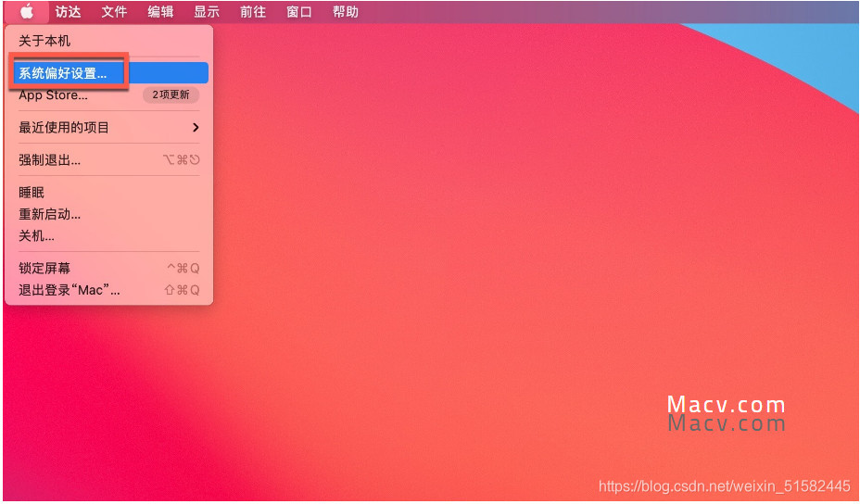
Task: Choose 强制退出... menu entry
Action: pyautogui.click(x=108, y=160)
